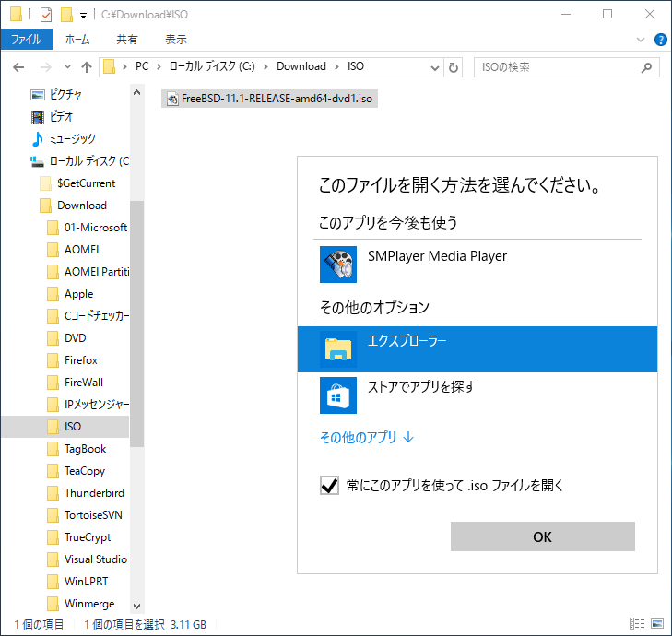Select ミュージック in navigation pane
The width and height of the screenshot is (672, 636).
63,139
